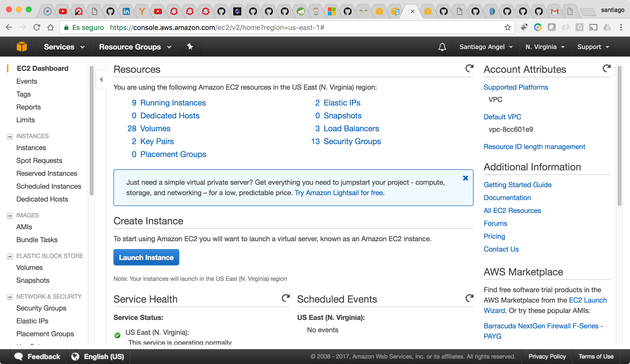Bookmark this page with the star
630x364 pixels.
[x=507, y=27]
